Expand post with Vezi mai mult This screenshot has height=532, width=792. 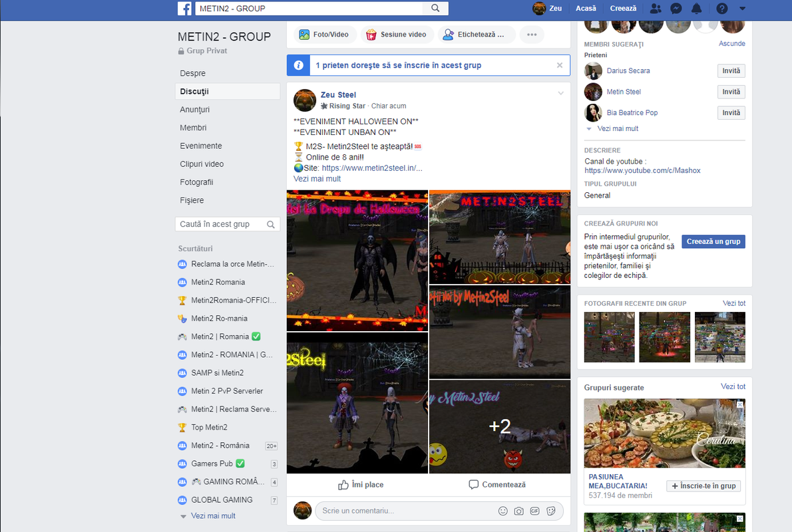coord(317,179)
